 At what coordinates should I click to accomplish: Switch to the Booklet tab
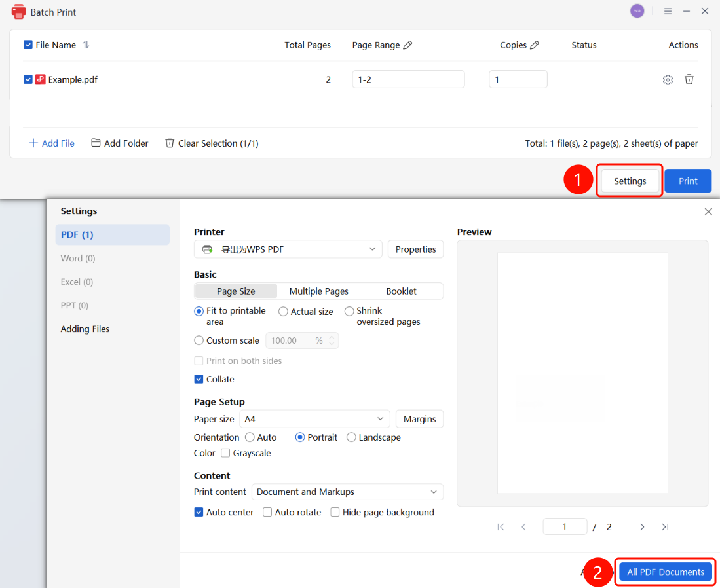point(402,291)
